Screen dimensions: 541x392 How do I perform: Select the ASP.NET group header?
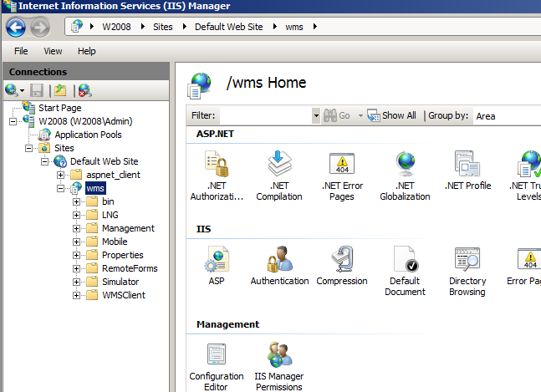tap(215, 134)
